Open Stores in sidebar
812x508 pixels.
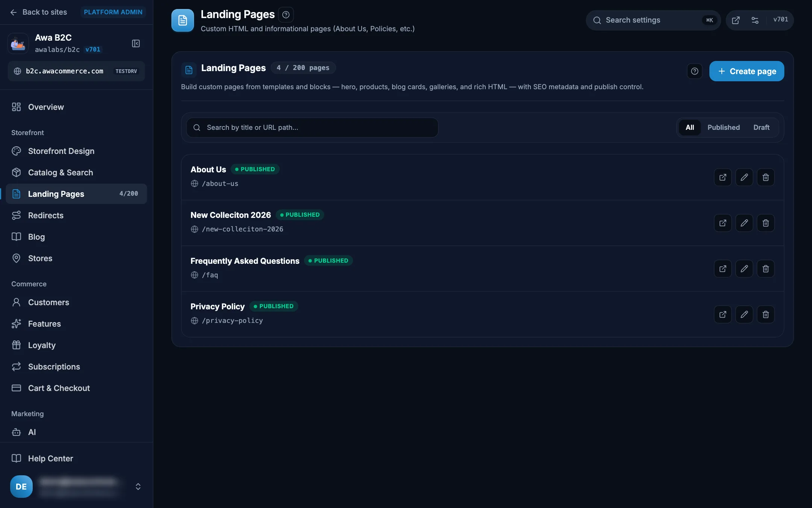pyautogui.click(x=76, y=259)
